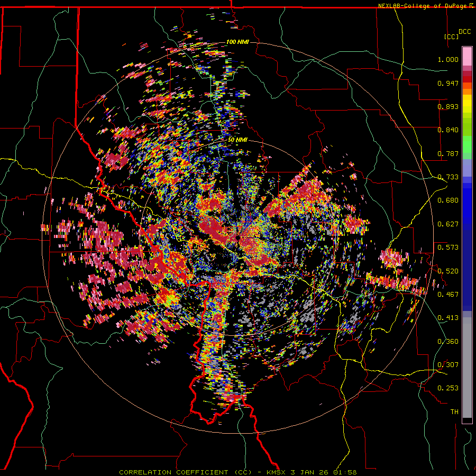This screenshot has width=476, height=476.
Task: Click the 0.520 legend value
Action: (448, 271)
